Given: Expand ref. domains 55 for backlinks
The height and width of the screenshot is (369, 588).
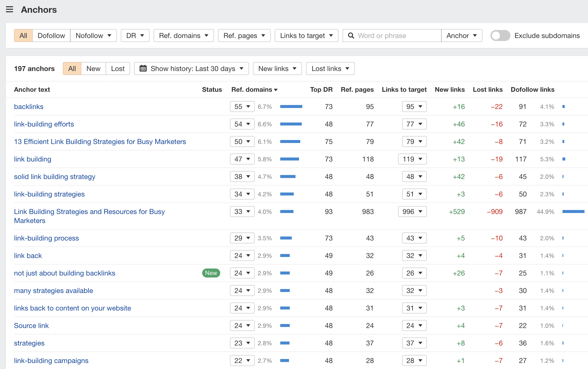Looking at the screenshot, I should pos(242,106).
